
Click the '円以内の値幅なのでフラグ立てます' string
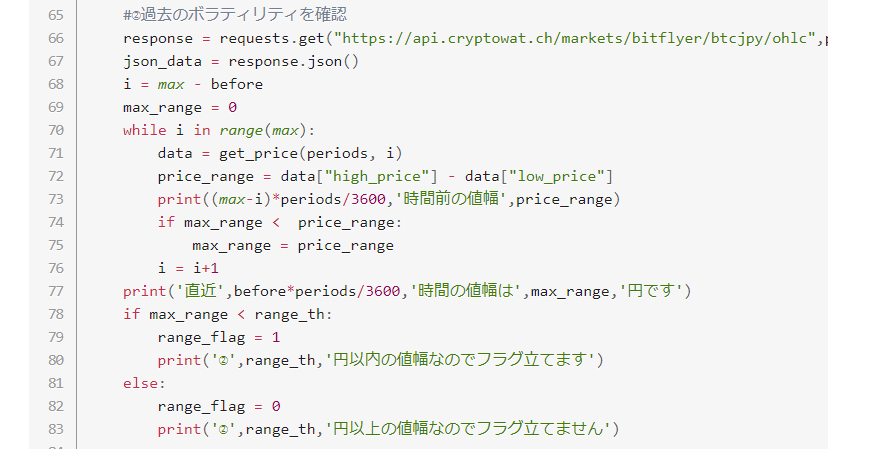[459, 360]
